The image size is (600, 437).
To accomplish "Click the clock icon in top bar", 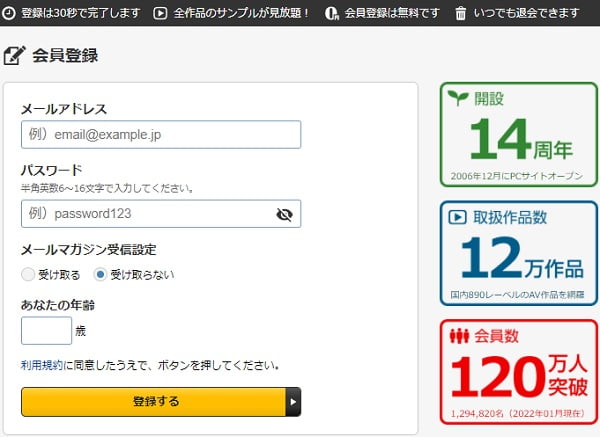I will pos(9,13).
